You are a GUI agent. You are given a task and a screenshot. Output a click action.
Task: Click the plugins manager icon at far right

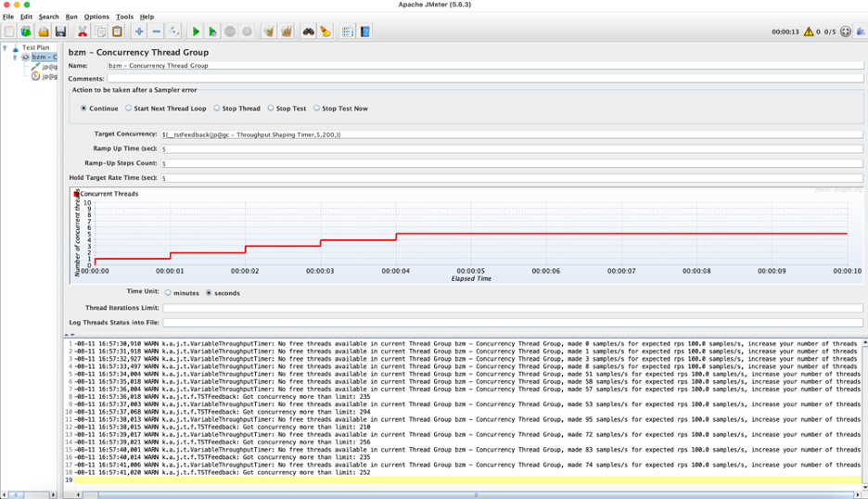(x=862, y=32)
